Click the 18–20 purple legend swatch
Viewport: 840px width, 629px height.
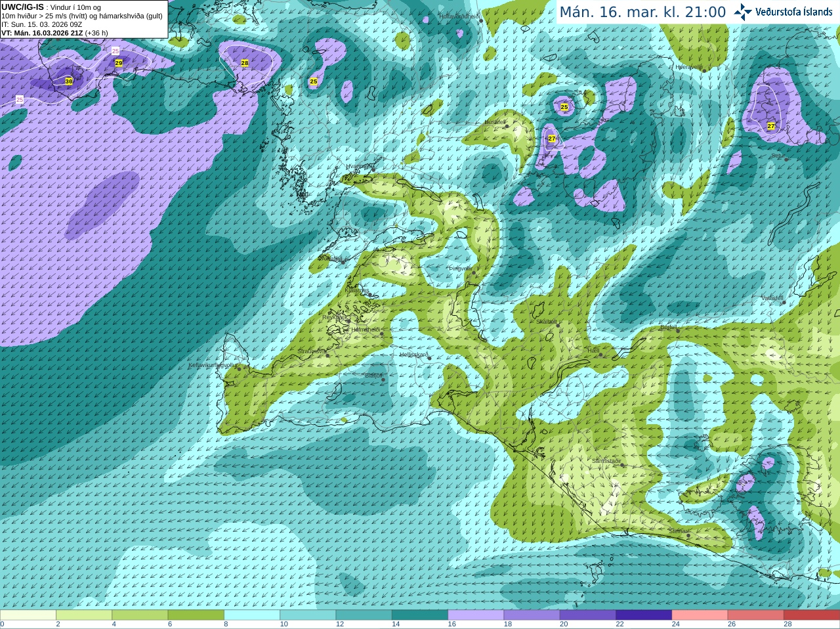click(532, 615)
